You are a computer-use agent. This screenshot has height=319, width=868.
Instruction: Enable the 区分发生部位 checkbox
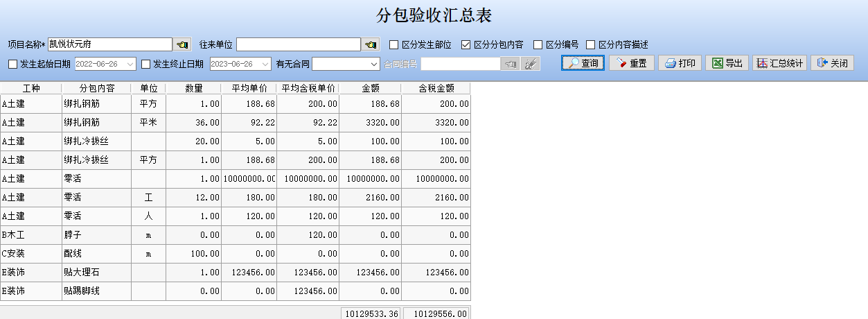393,44
